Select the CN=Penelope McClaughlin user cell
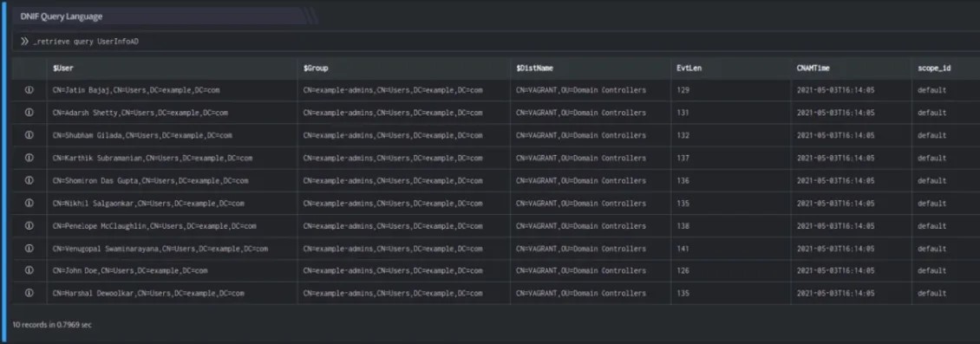Image resolution: width=980 pixels, height=344 pixels. pyautogui.click(x=172, y=225)
